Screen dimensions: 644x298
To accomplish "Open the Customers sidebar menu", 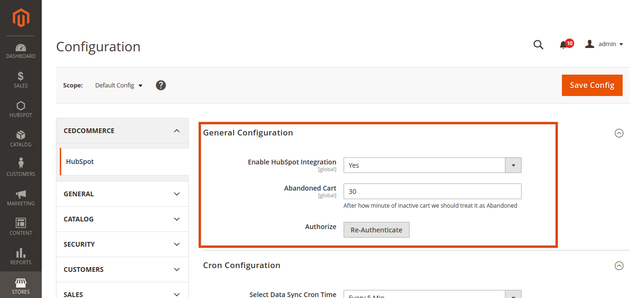I will 21,168.
